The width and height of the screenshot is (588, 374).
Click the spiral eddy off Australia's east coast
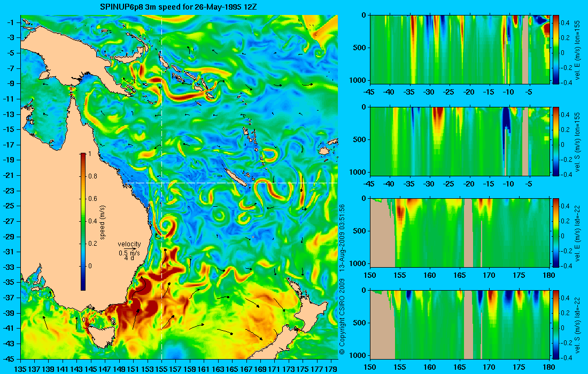(166, 227)
